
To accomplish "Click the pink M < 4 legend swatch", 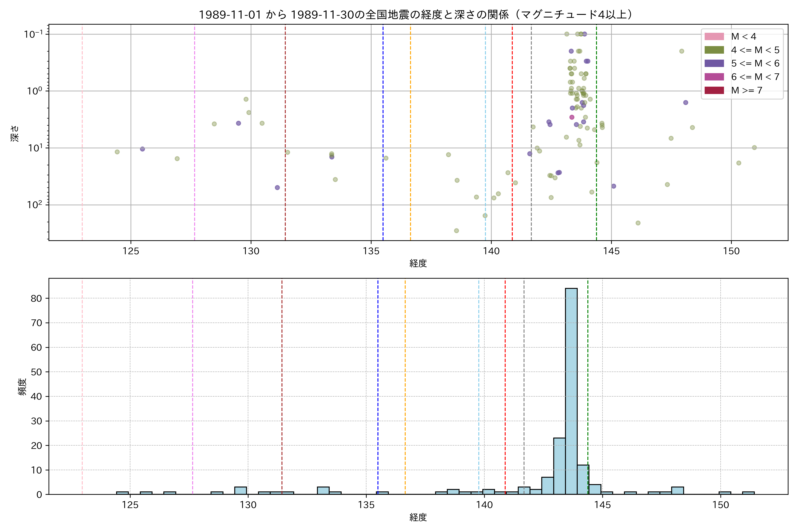I will (714, 36).
